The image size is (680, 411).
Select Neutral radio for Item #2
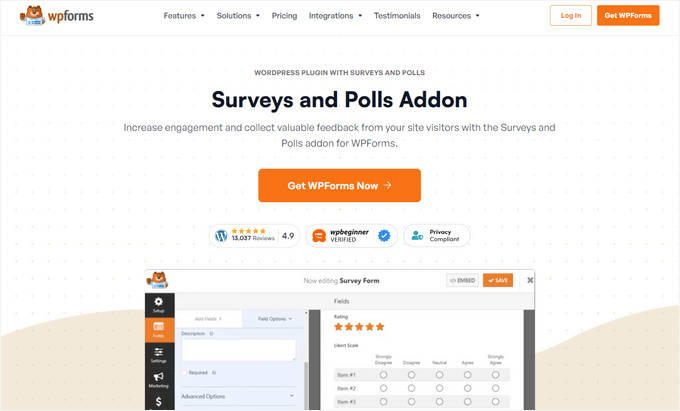point(438,388)
